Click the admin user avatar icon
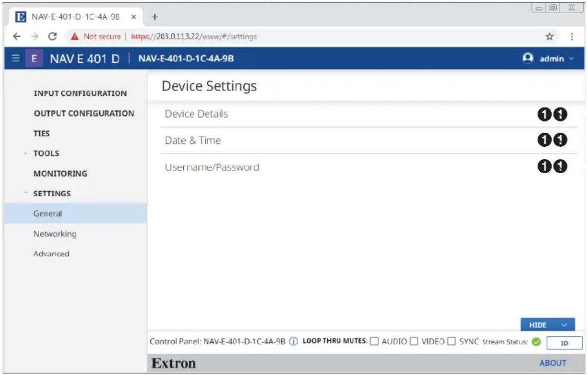Image resolution: width=588 pixels, height=375 pixels. (x=528, y=58)
